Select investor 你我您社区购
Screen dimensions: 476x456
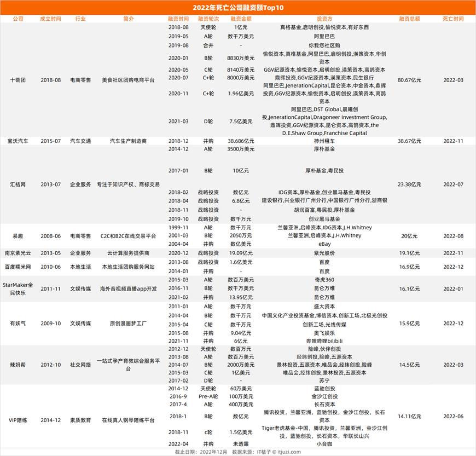click(x=324, y=45)
